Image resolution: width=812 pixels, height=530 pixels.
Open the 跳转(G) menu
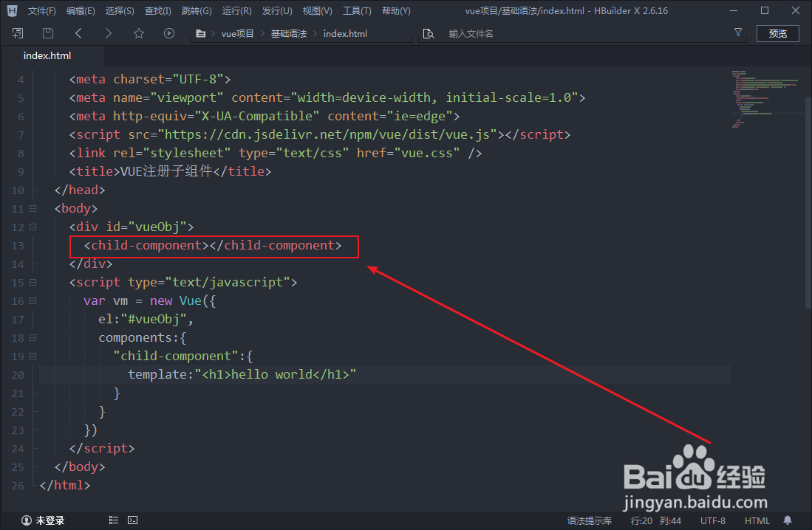[197, 11]
